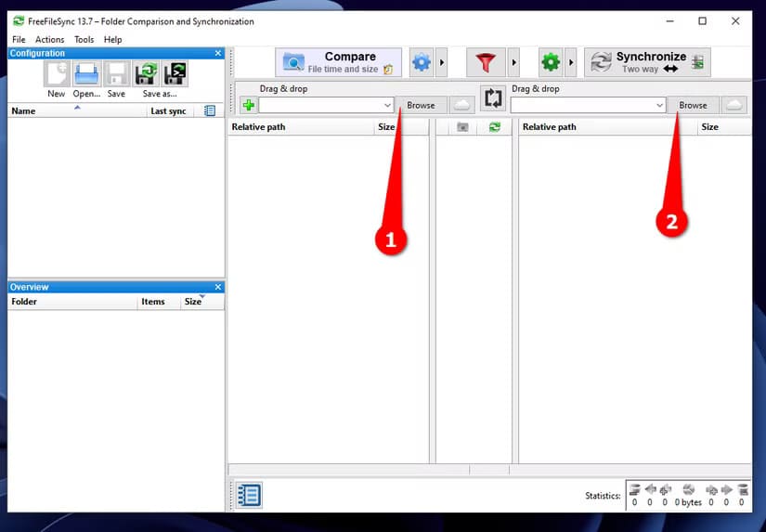
Task: Minimize the FreeFileSync window
Action: pos(670,21)
